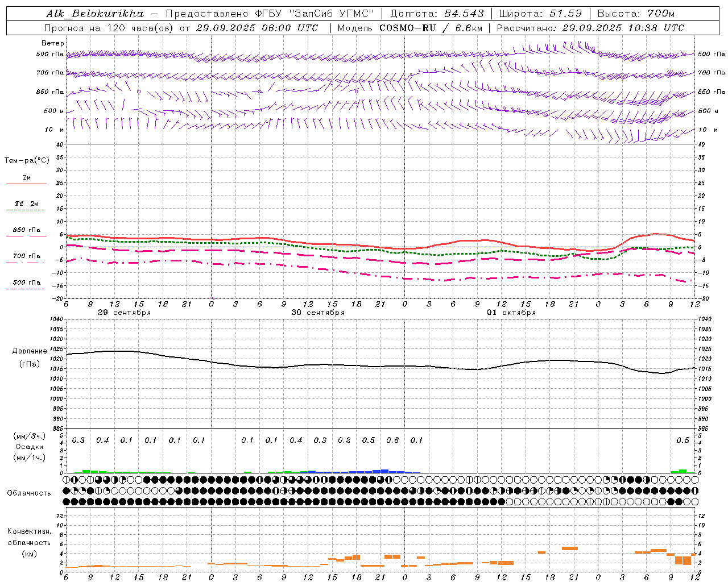Viewport: 728px width, 582px height.
Task: Click the 01 октября date label
Action: point(511,312)
